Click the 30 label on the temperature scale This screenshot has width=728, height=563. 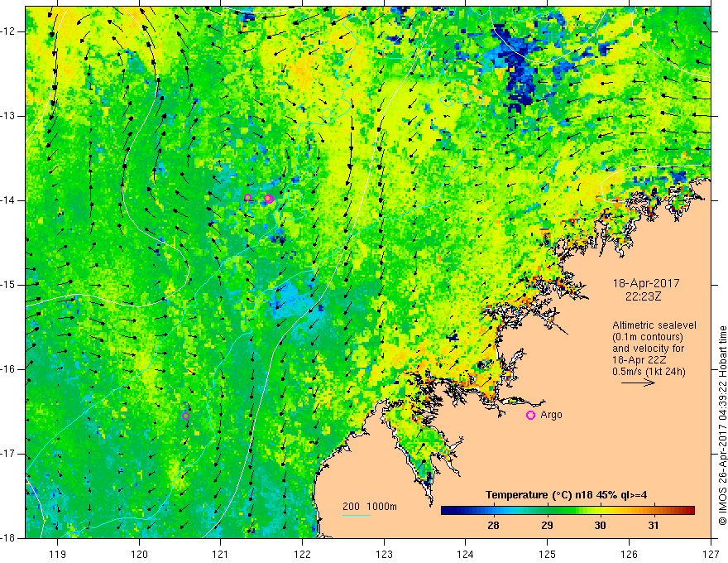pos(601,526)
